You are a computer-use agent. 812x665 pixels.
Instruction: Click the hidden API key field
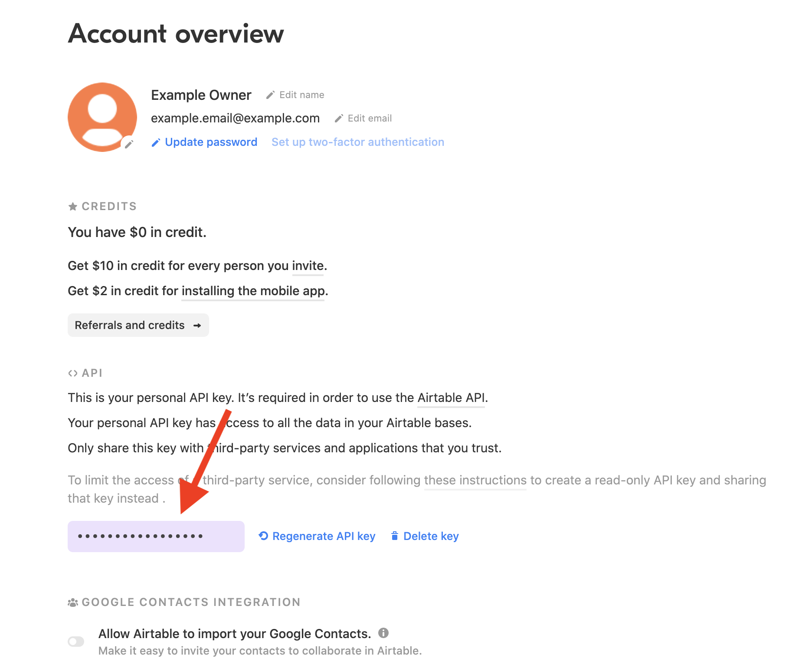[156, 537]
